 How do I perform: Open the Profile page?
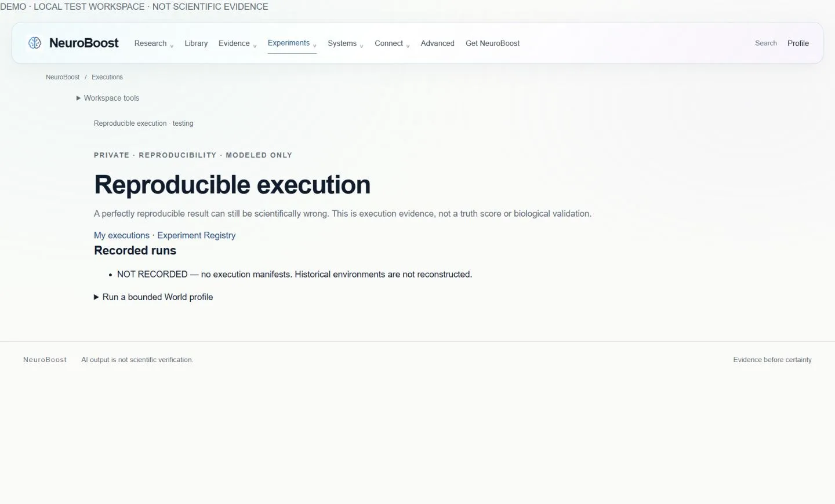tap(798, 43)
